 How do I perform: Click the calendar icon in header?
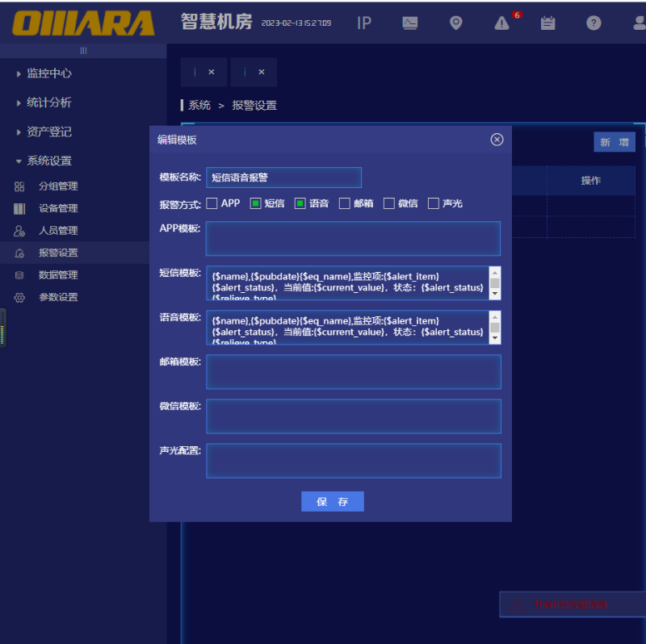pyautogui.click(x=548, y=23)
